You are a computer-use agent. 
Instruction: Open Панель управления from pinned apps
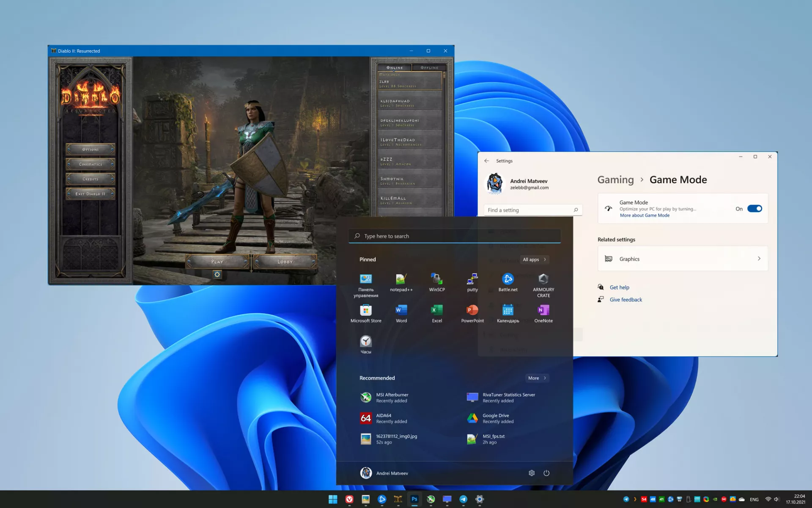[366, 285]
